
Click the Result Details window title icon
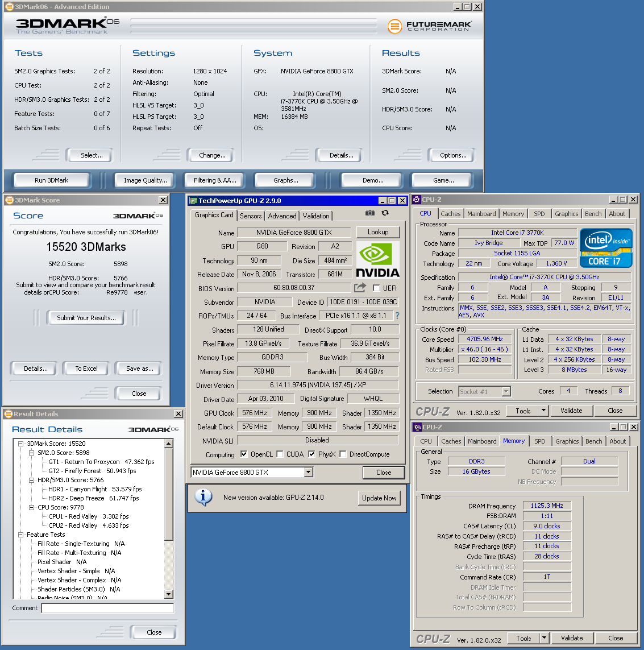pyautogui.click(x=9, y=413)
